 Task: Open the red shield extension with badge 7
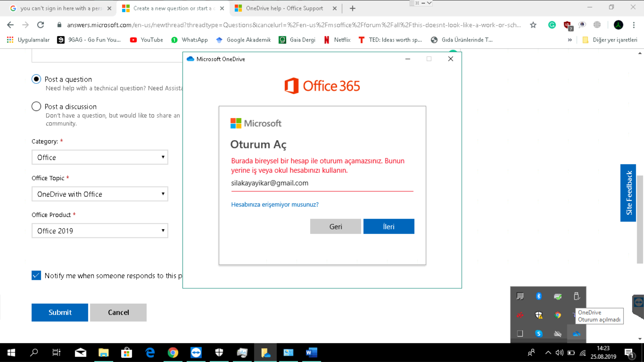pos(568,25)
